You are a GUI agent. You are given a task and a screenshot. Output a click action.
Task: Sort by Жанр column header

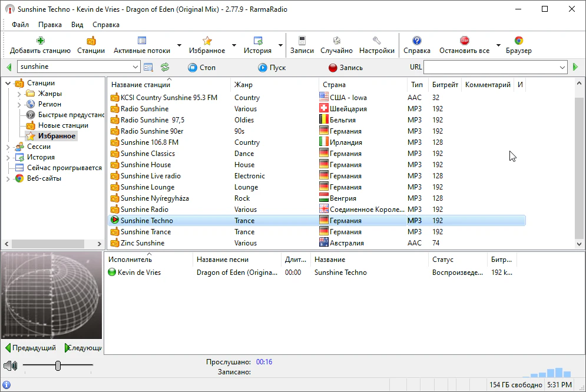coord(274,85)
